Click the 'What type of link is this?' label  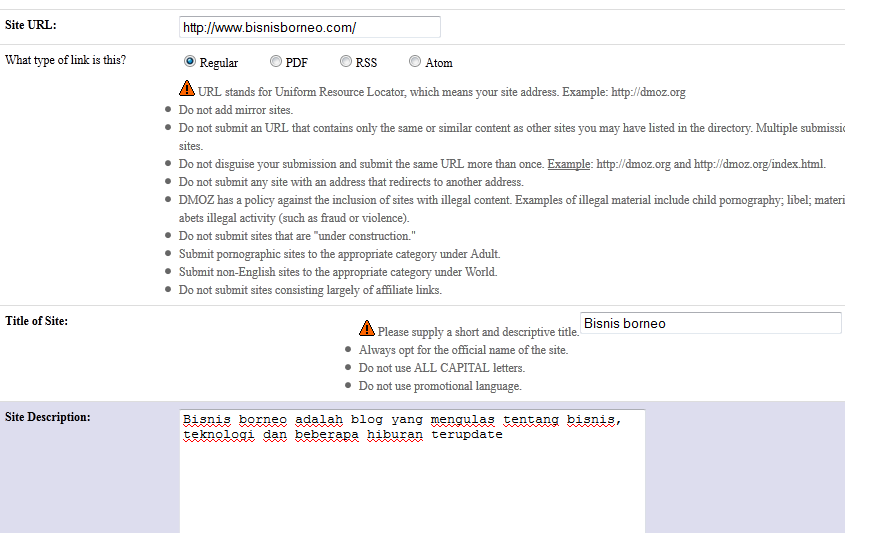[x=66, y=60]
